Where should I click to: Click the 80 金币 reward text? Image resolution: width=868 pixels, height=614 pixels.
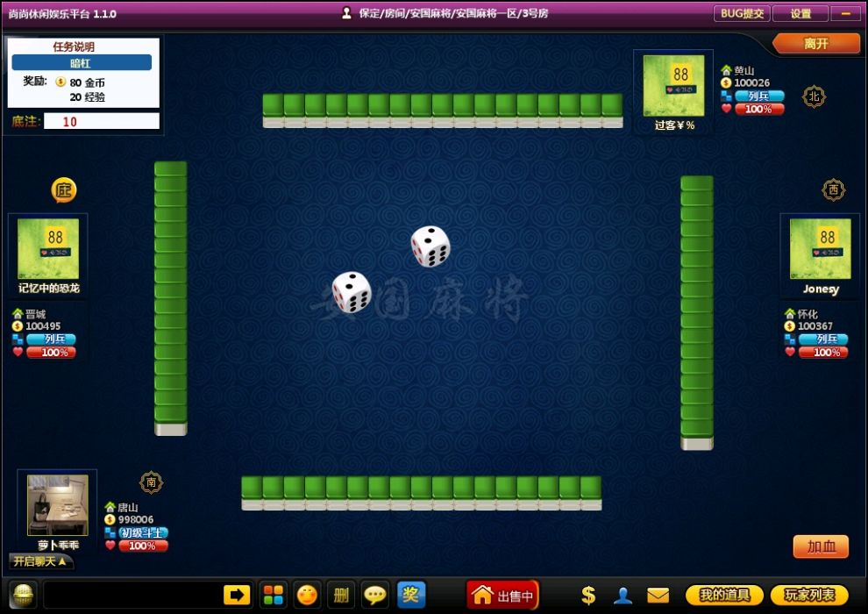(88, 82)
